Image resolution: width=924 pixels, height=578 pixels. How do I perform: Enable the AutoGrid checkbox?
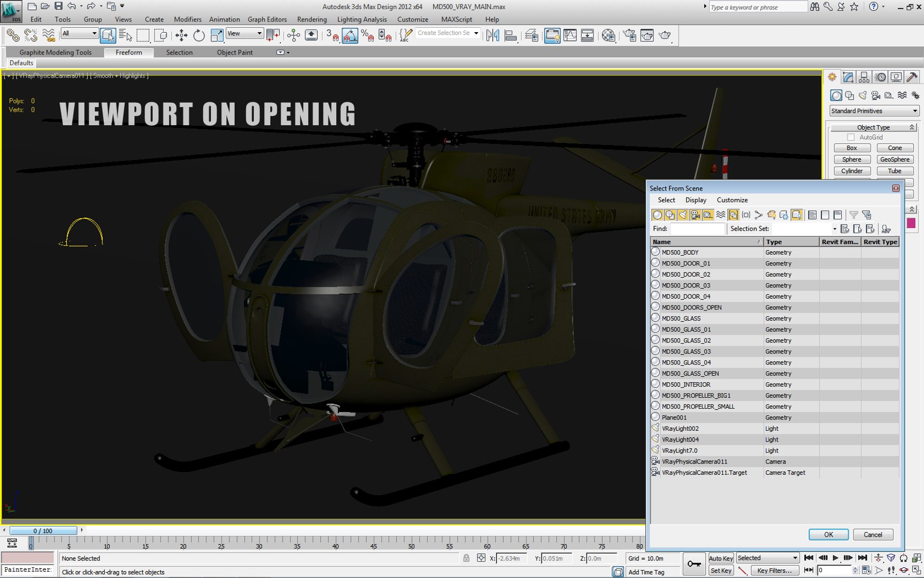(x=851, y=138)
